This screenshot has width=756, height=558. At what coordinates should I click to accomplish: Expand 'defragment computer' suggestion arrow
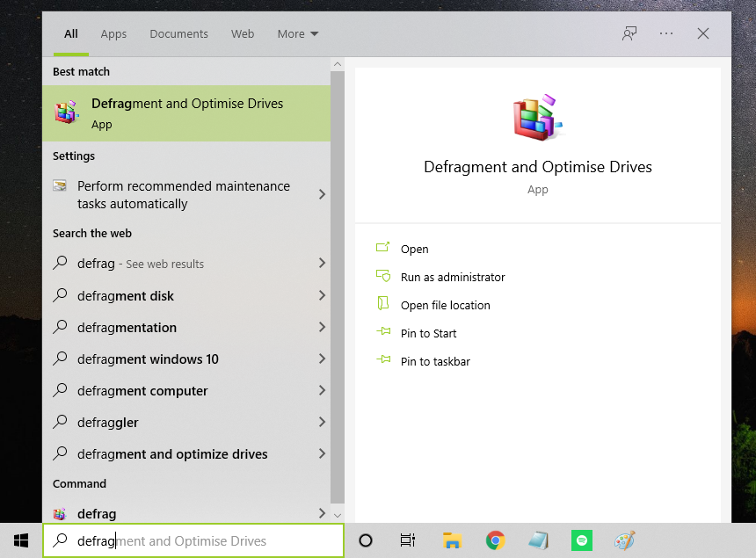tap(322, 390)
